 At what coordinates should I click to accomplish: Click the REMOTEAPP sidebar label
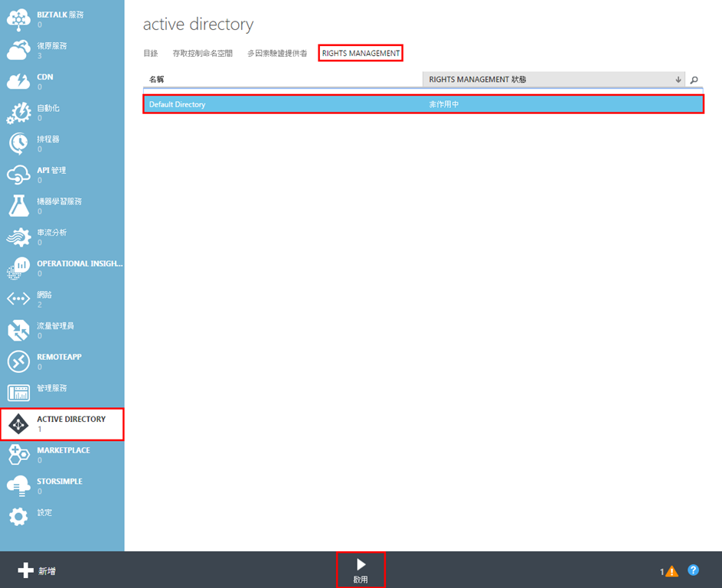(x=60, y=357)
